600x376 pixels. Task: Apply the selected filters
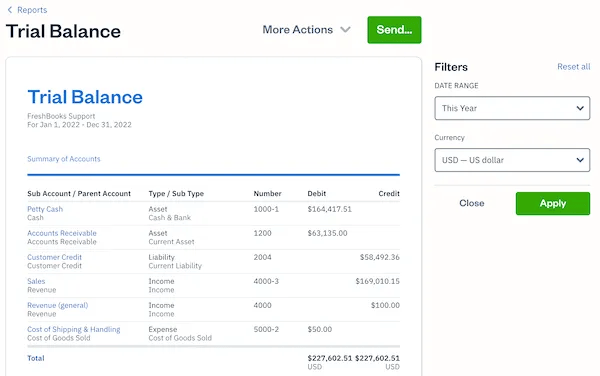click(553, 203)
